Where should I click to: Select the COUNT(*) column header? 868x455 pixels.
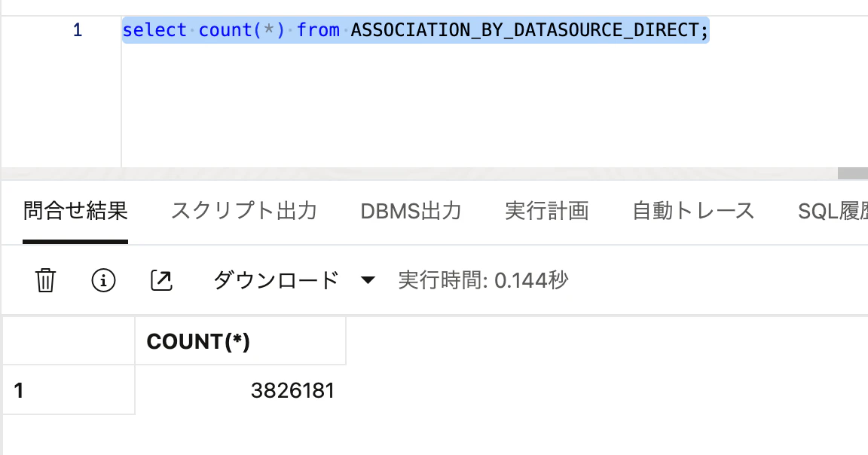(x=240, y=341)
